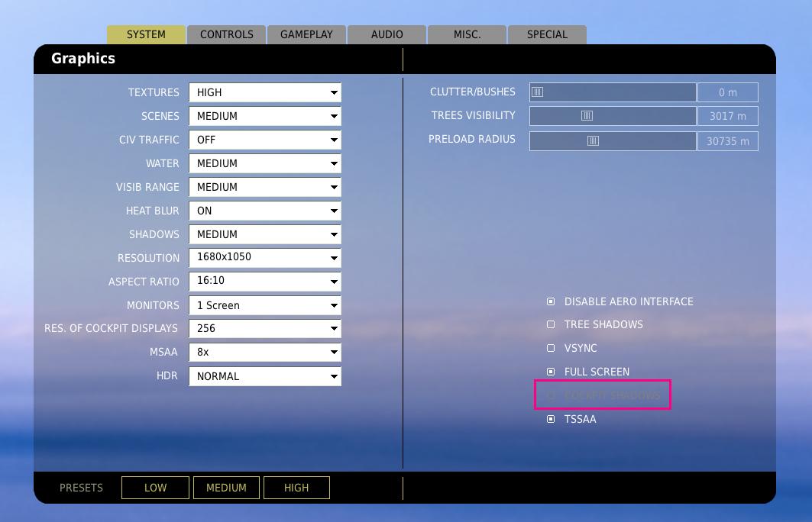Screen dimensions: 812x522
Task: Switch to the SYSTEM tab
Action: [x=146, y=34]
